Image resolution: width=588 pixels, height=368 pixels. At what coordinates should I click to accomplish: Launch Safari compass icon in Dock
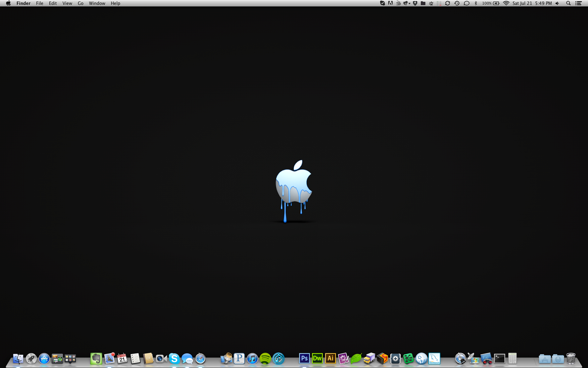(x=200, y=358)
